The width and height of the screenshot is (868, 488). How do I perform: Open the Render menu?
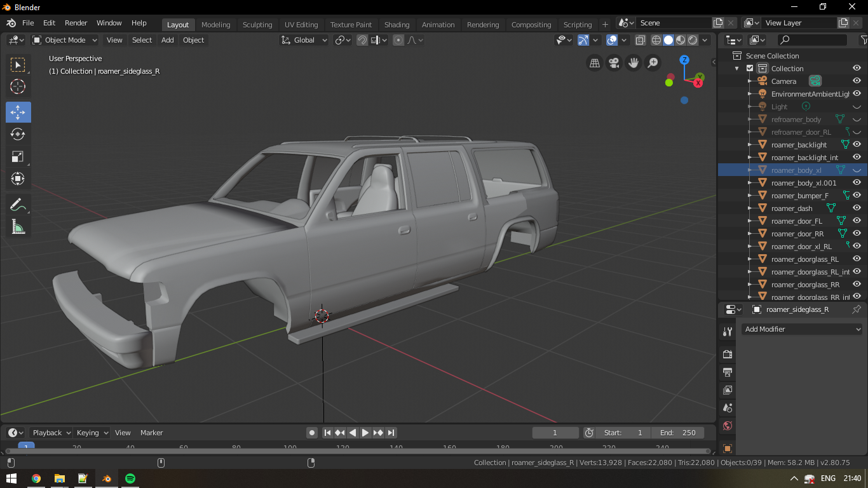click(x=76, y=23)
